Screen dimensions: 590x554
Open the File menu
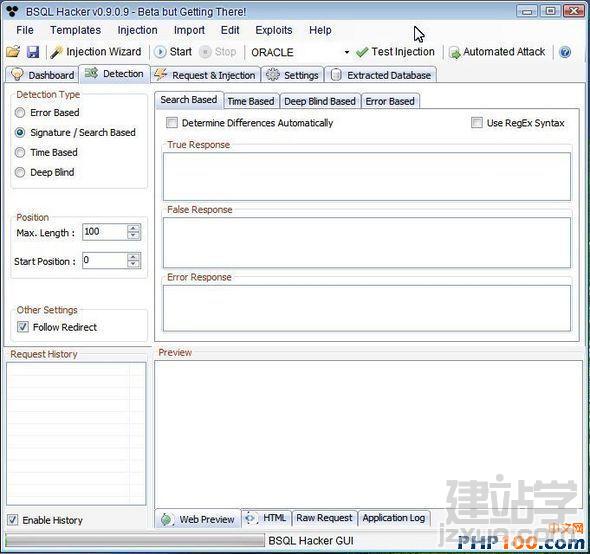(25, 30)
